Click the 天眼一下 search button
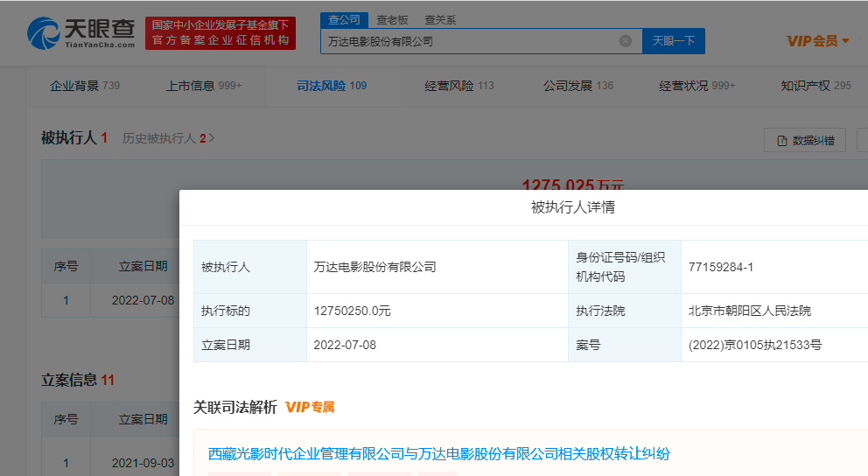 673,41
